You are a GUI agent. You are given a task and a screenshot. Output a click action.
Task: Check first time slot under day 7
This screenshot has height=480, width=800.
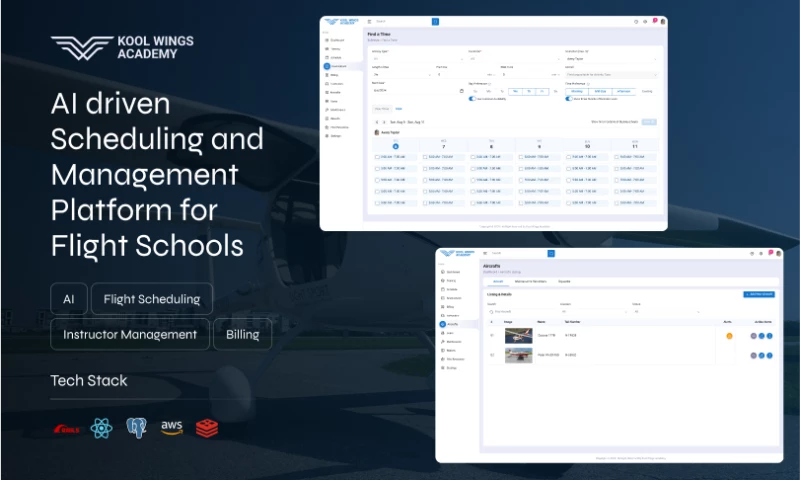[425, 157]
